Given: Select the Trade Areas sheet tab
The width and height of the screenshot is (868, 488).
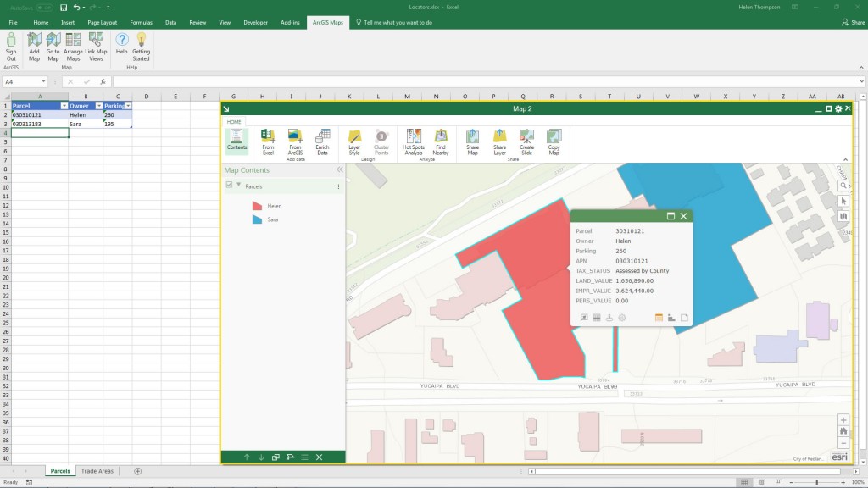Looking at the screenshot, I should (97, 471).
